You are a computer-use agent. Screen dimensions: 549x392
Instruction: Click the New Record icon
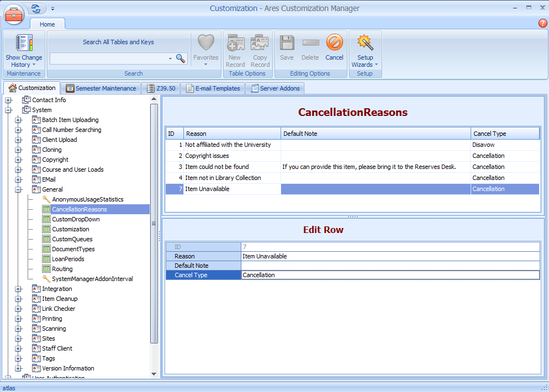tap(235, 43)
